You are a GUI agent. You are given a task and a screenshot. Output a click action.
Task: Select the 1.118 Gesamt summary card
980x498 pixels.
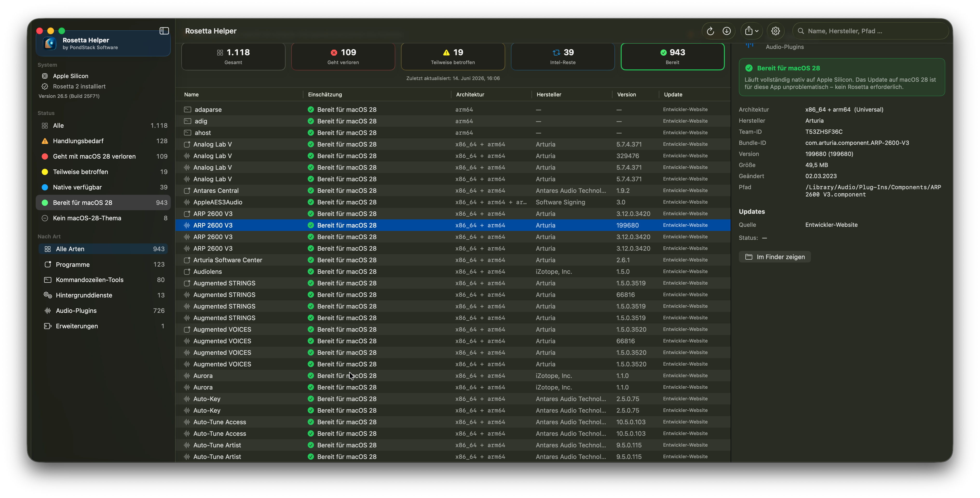[x=233, y=57]
